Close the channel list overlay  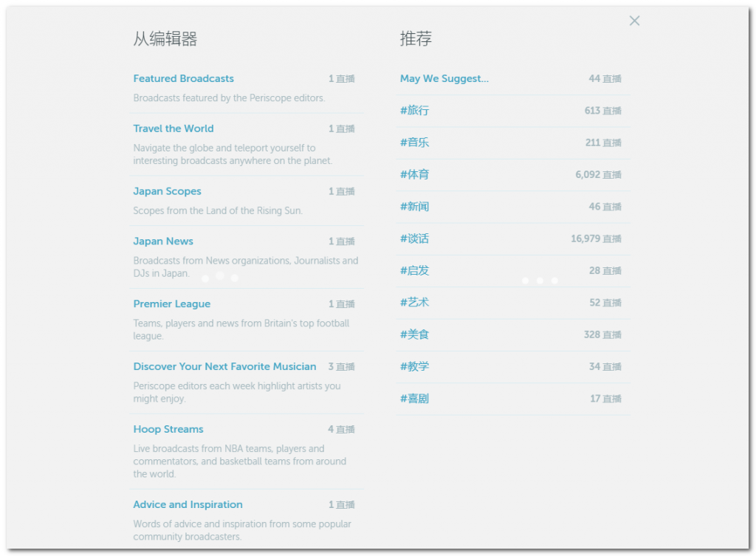pyautogui.click(x=634, y=21)
